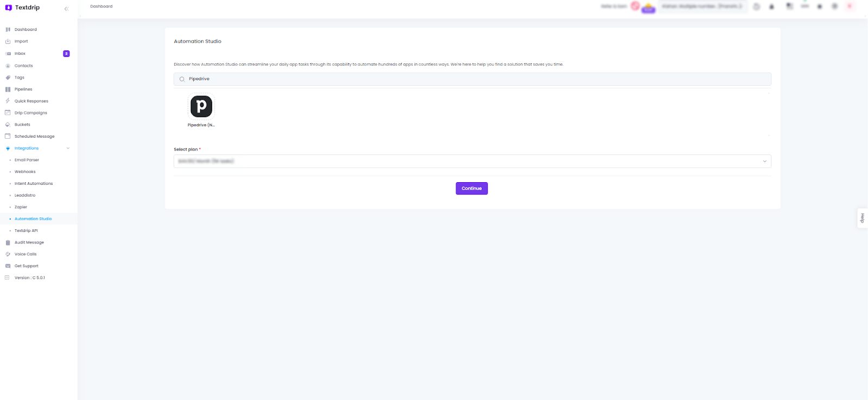Click the purple badge icon in top bar

click(x=648, y=8)
